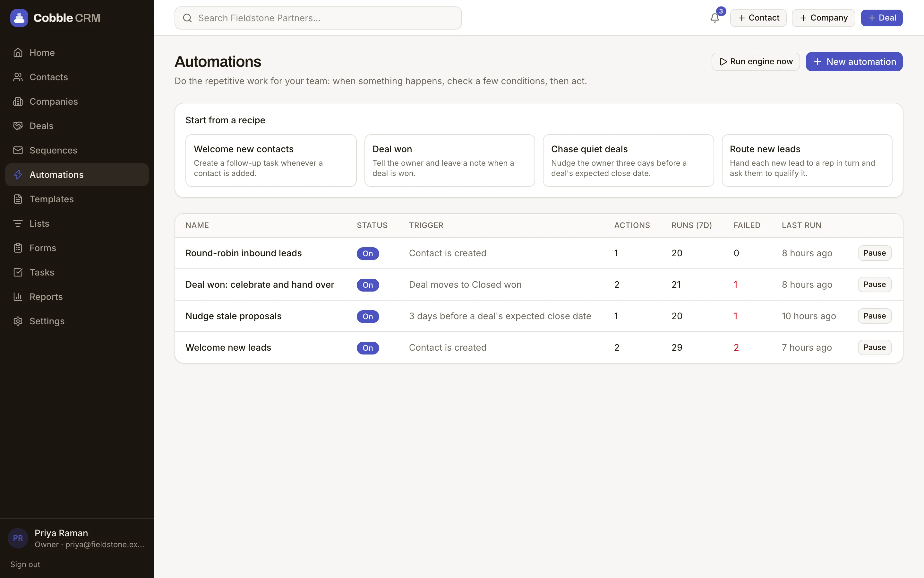Select the Welcome new contacts recipe
Screen dimensions: 924x578
point(271,161)
